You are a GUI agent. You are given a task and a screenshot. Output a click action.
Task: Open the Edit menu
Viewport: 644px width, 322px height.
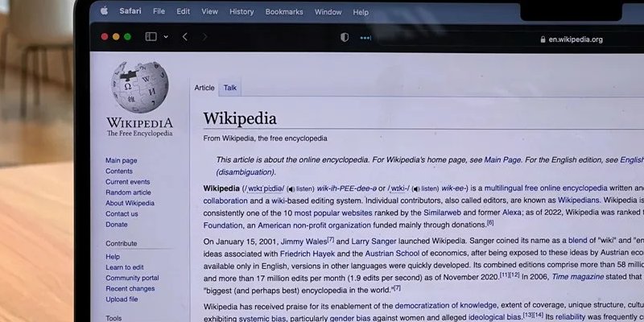click(184, 11)
